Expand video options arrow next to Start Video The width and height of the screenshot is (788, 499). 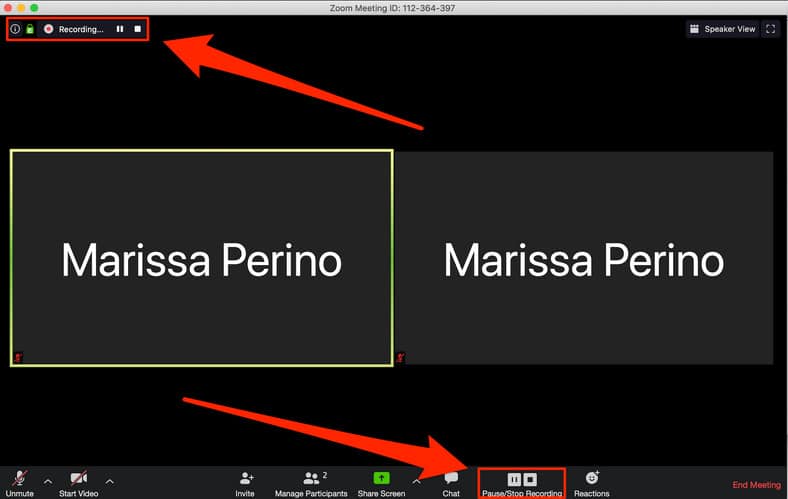click(110, 481)
